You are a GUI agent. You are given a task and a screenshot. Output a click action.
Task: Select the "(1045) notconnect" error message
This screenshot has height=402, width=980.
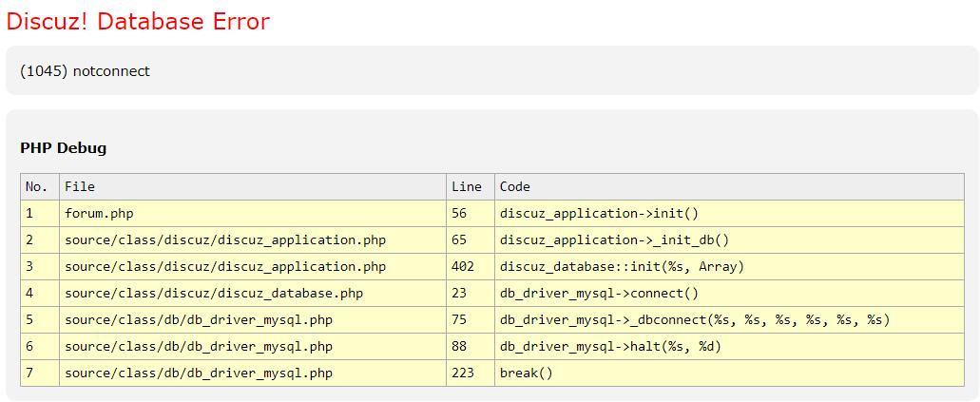click(85, 71)
